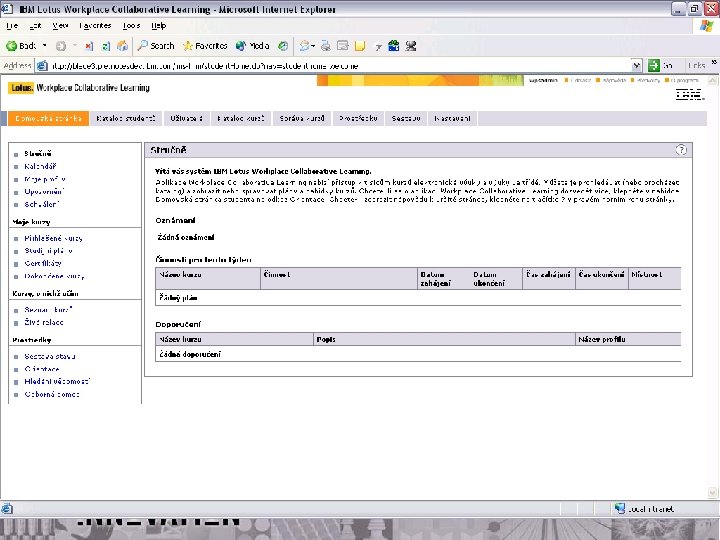Open the Forward button history dropdown arrow
Image resolution: width=720 pixels, height=540 pixels.
(x=74, y=46)
